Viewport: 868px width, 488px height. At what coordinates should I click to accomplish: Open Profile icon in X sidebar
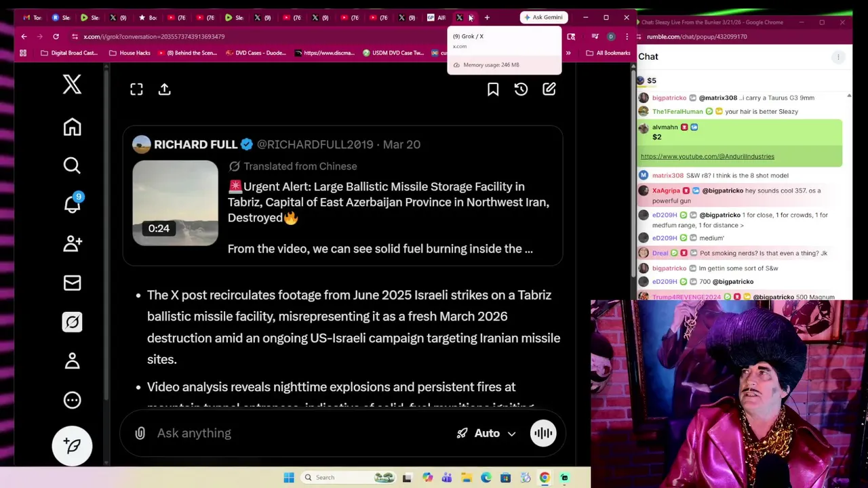coord(72,361)
